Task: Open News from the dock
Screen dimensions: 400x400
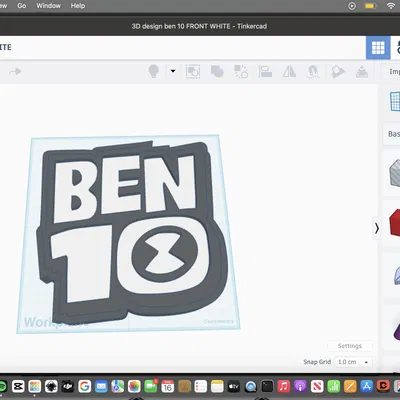Action: (317, 386)
